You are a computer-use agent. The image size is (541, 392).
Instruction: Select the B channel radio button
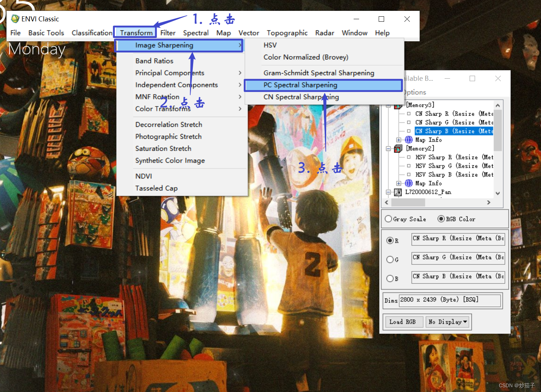(x=390, y=279)
